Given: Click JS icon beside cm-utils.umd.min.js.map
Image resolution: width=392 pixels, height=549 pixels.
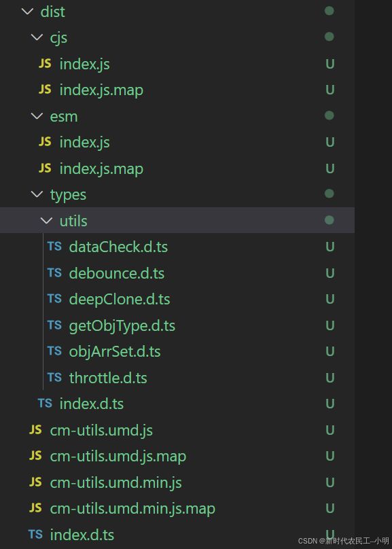Looking at the screenshot, I should coord(35,508).
